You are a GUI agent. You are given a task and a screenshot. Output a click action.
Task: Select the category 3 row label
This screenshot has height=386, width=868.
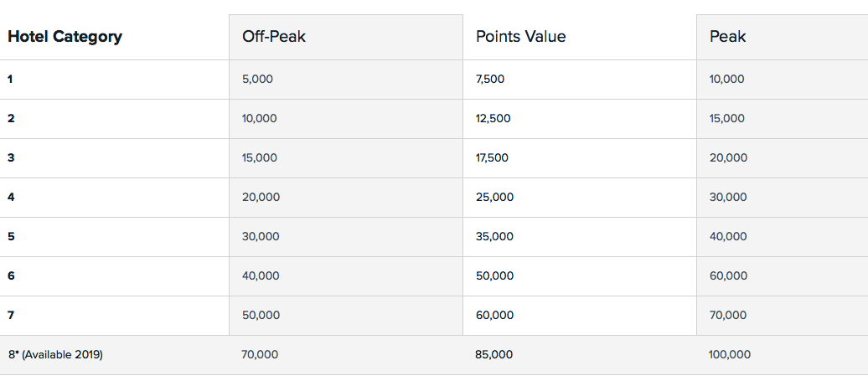[x=11, y=158]
